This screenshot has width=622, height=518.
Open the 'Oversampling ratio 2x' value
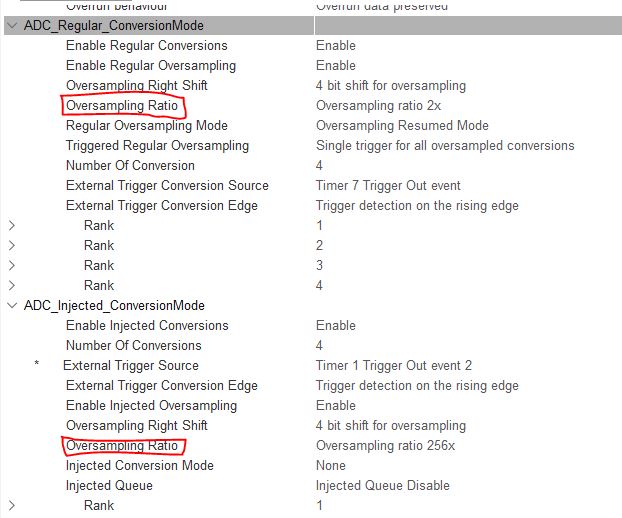pyautogui.click(x=378, y=106)
